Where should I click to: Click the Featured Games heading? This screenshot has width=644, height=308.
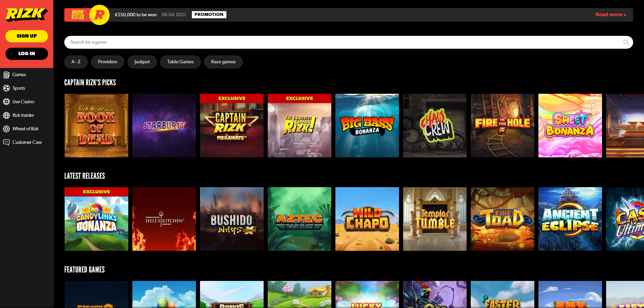pyautogui.click(x=85, y=270)
